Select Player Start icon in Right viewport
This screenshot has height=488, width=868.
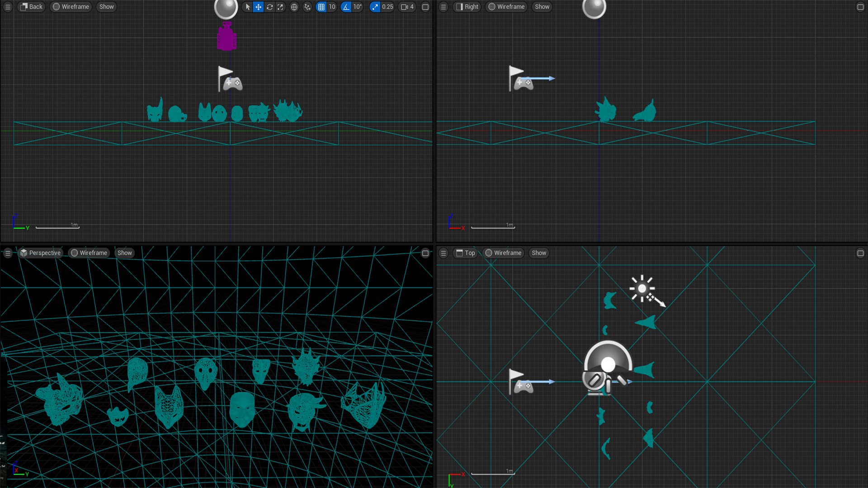521,79
